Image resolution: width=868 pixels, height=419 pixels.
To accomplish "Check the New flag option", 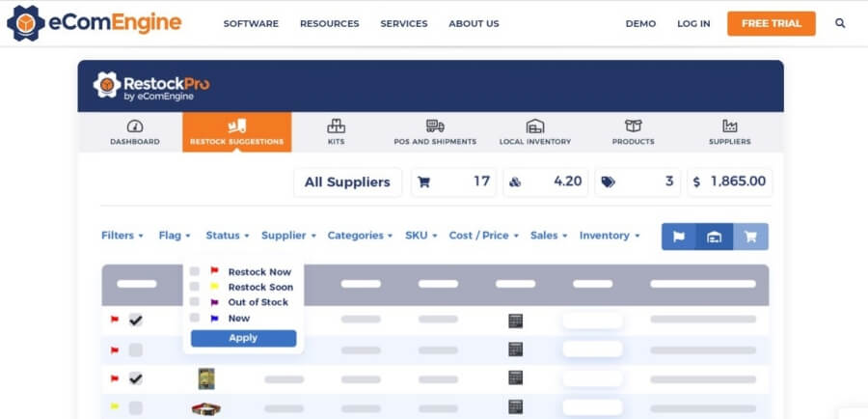I will pyautogui.click(x=194, y=318).
